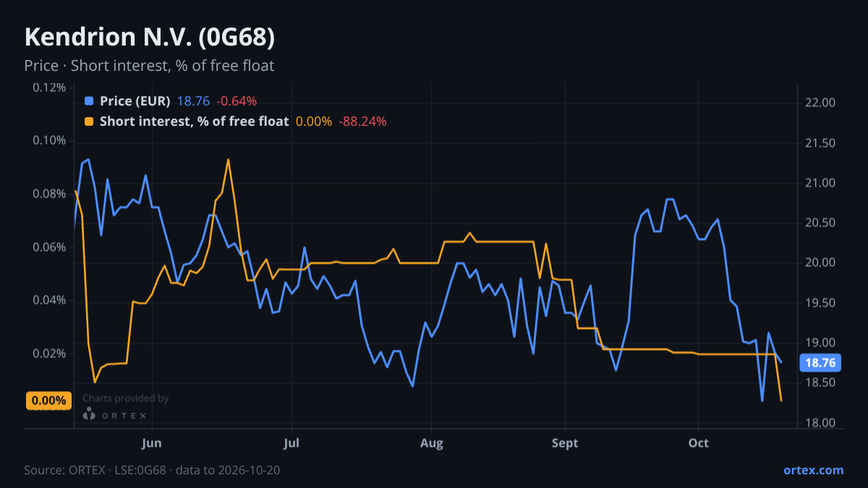Click the blue 18.76 price tag on right axis
Image resolution: width=868 pixels, height=488 pixels.
[820, 363]
